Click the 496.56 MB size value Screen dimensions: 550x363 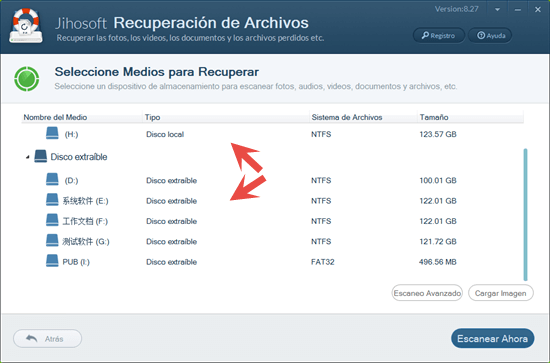[x=437, y=262]
